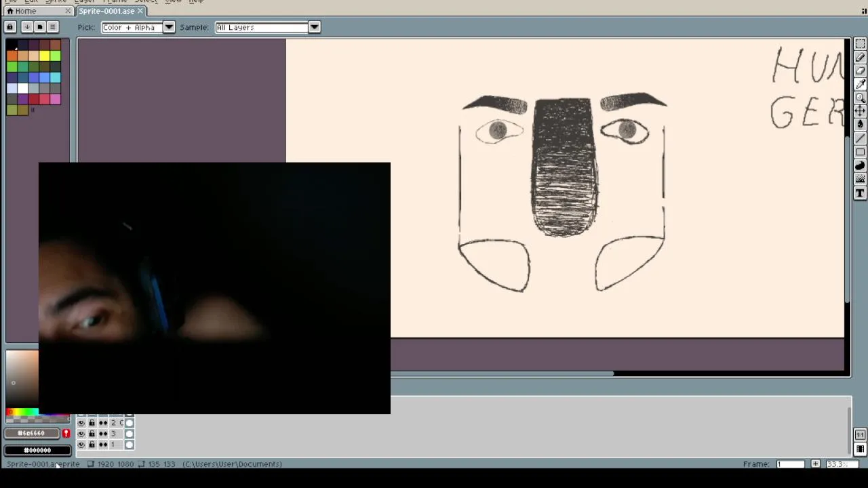
Task: Select the Text tool
Action: pyautogui.click(x=860, y=193)
